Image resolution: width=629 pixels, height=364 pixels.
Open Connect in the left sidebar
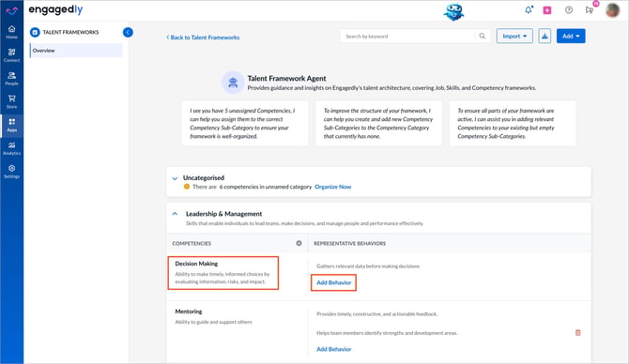click(11, 55)
